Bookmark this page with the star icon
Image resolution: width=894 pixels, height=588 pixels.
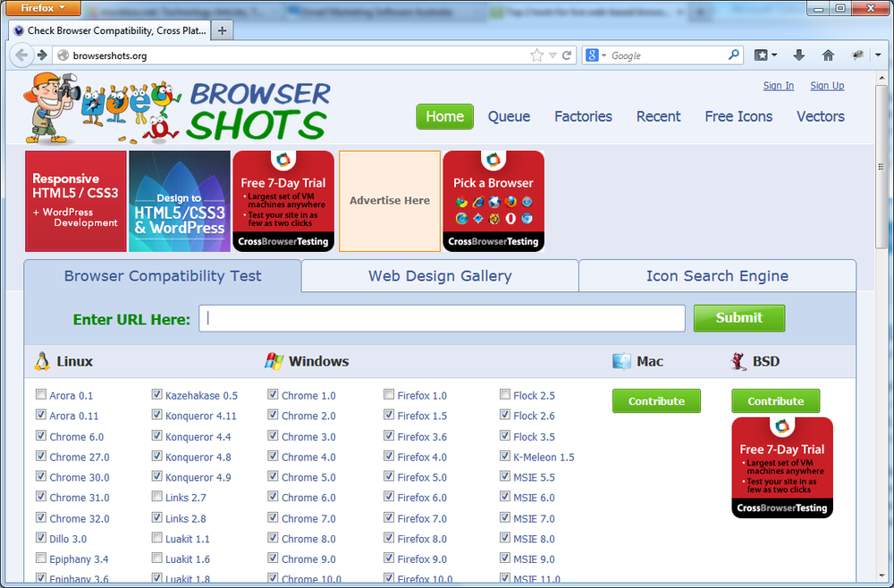536,55
